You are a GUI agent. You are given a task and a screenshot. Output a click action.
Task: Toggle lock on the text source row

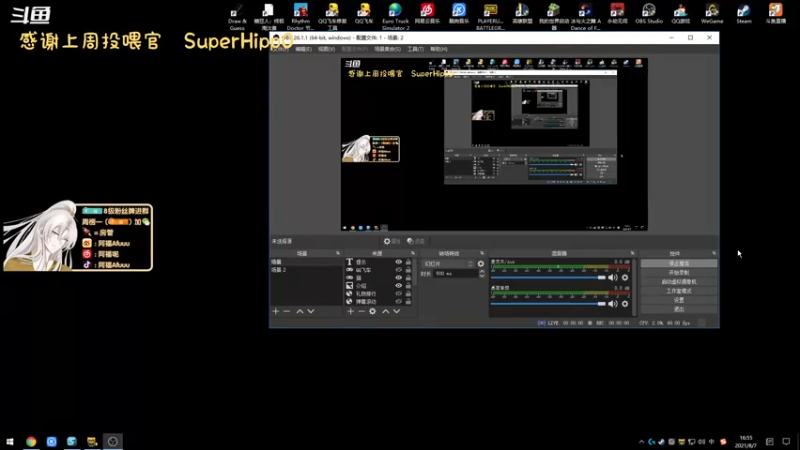pyautogui.click(x=408, y=262)
